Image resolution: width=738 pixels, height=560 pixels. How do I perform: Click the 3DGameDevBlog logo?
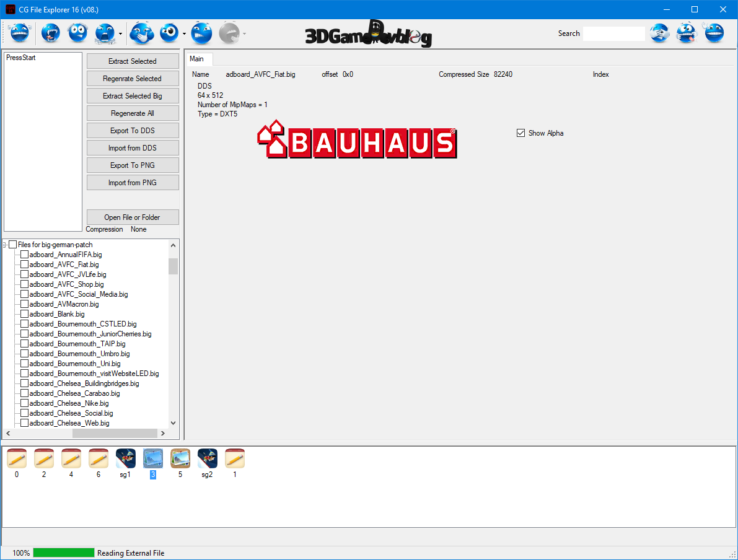tap(368, 33)
